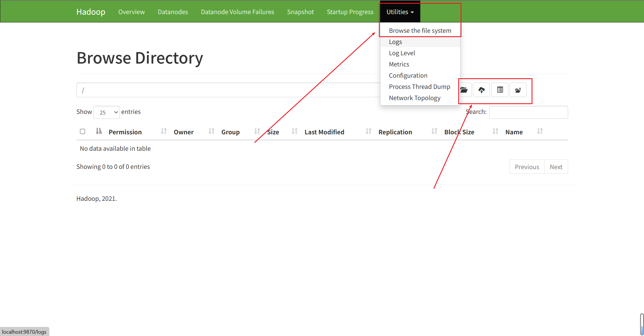
Task: Select Browse the file system menu entry
Action: (420, 30)
